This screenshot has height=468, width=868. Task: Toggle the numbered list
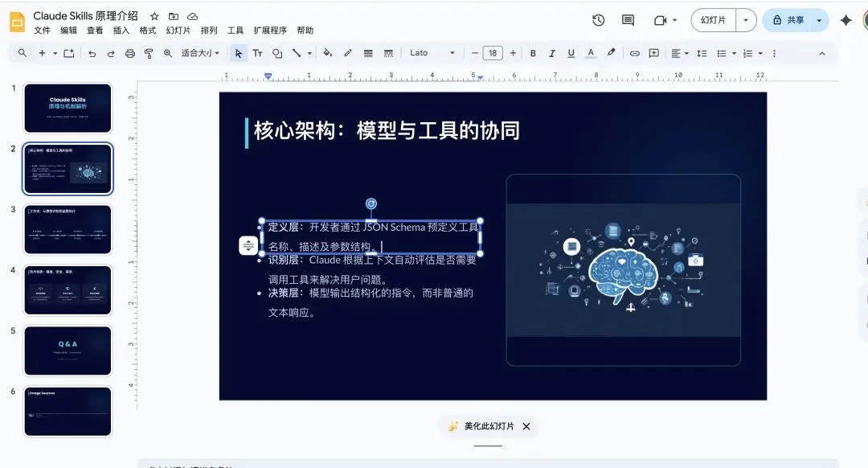(x=748, y=53)
